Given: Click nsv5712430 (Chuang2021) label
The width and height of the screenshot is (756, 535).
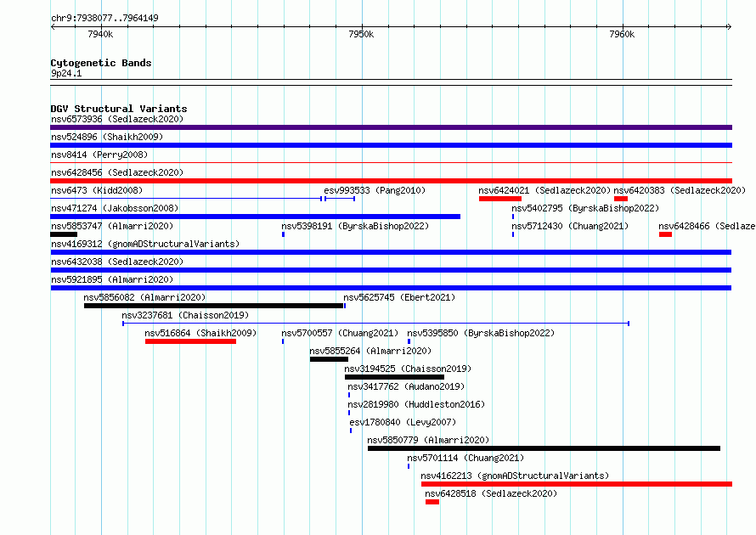Looking at the screenshot, I should point(570,226).
